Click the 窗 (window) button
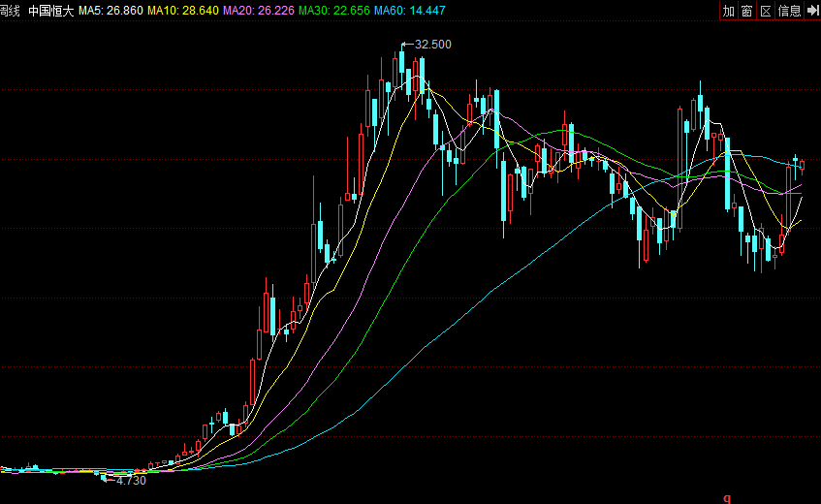Image resolution: width=821 pixels, height=504 pixels. pyautogui.click(x=747, y=11)
